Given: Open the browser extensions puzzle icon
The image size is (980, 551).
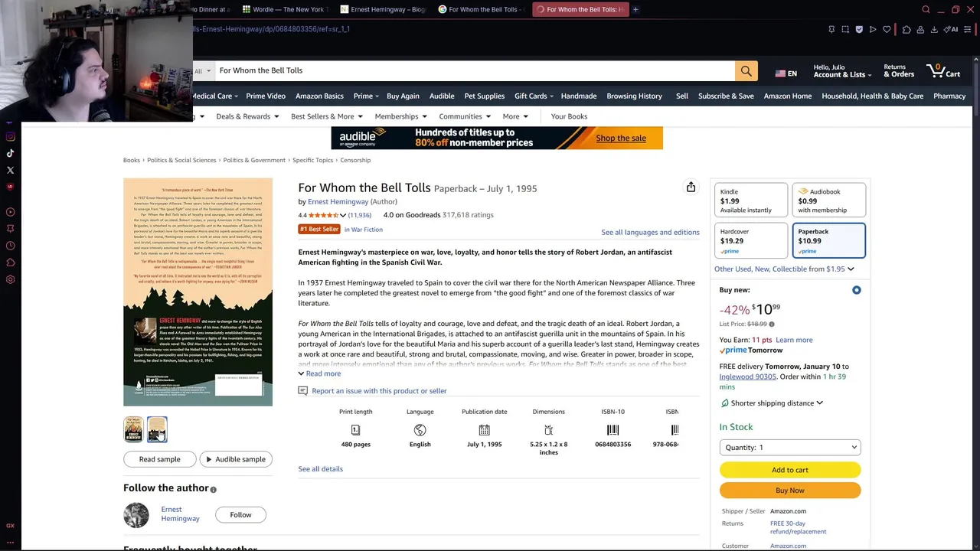Looking at the screenshot, I should coord(906,29).
